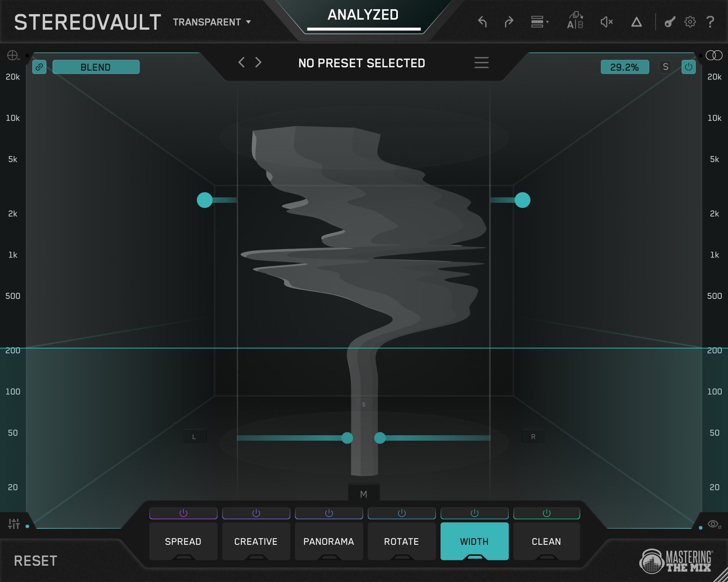Viewport: 728px width, 582px height.
Task: Click the R channel label
Action: coord(533,436)
